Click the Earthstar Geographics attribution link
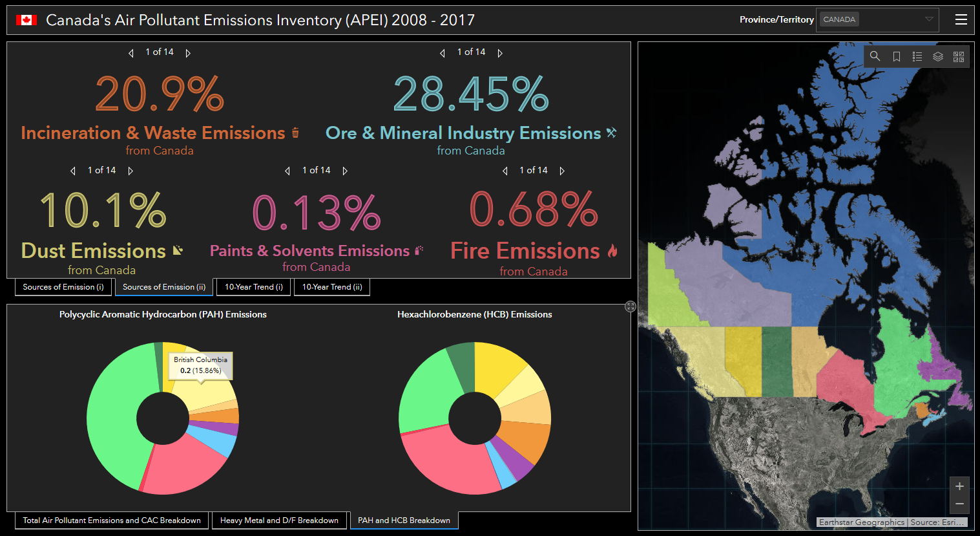This screenshot has width=980, height=536. (x=863, y=522)
